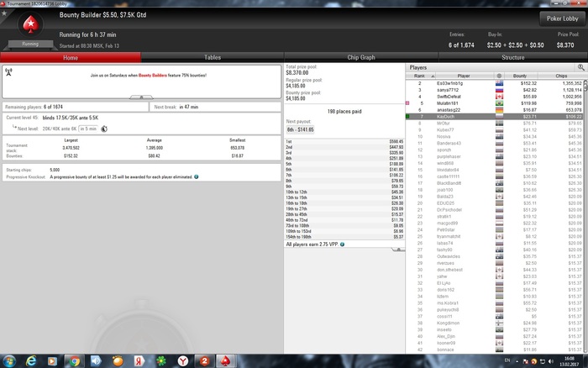Open player search magnifier in Players panel
Viewport: 588px width, 368px height.
click(x=581, y=67)
